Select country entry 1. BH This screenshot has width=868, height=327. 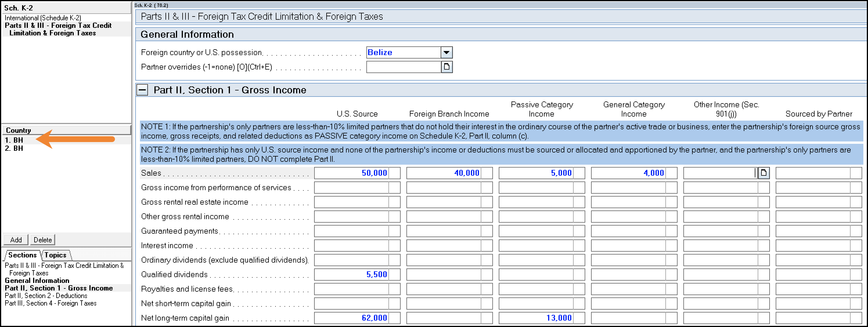[66, 140]
